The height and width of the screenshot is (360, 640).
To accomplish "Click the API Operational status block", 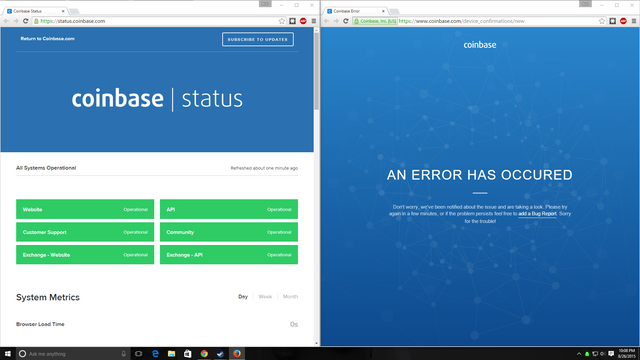I will 229,209.
